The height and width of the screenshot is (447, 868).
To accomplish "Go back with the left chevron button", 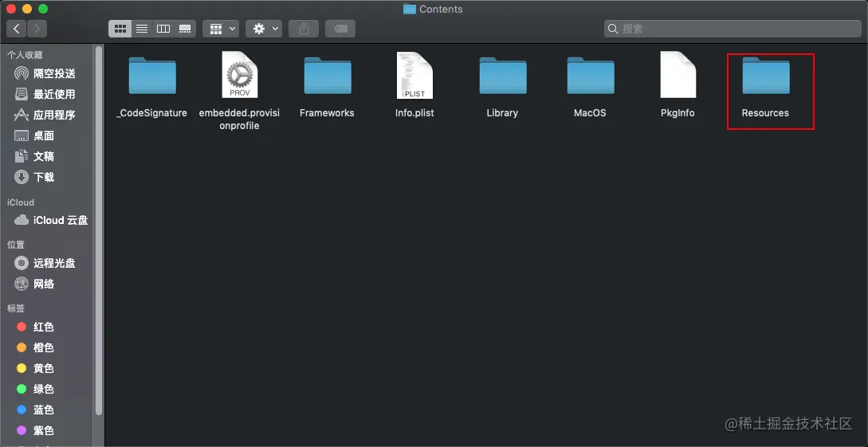I will [17, 29].
